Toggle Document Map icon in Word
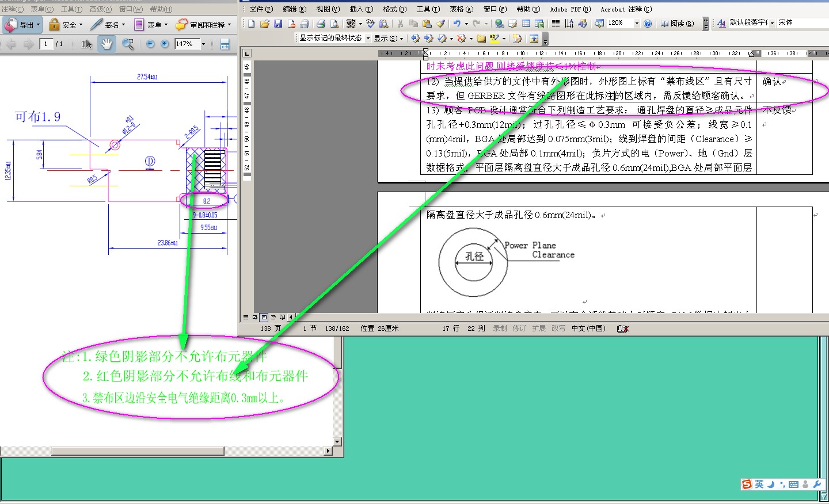 [599, 24]
